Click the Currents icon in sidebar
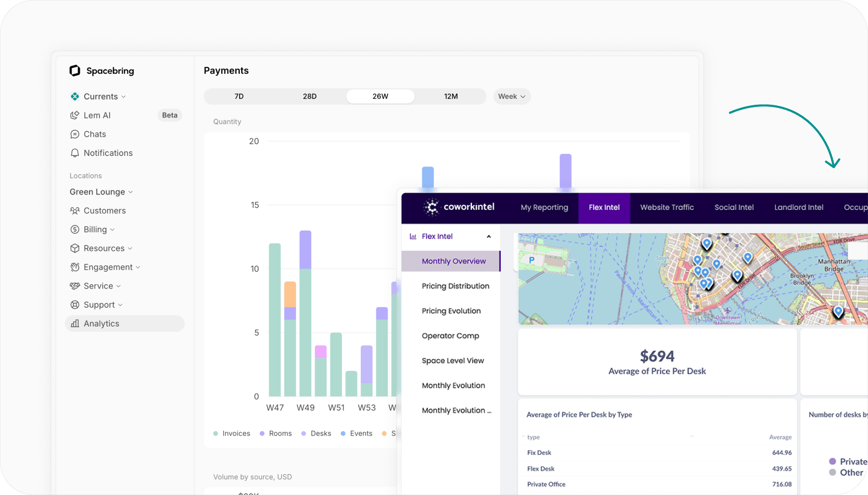This screenshot has height=495, width=868. (x=75, y=96)
